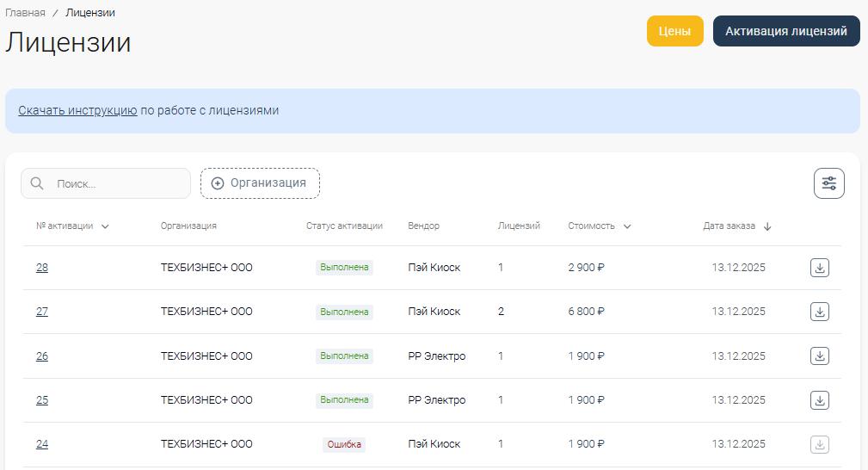
Task: Sort by Дата заказа arrow
Action: coord(767,226)
